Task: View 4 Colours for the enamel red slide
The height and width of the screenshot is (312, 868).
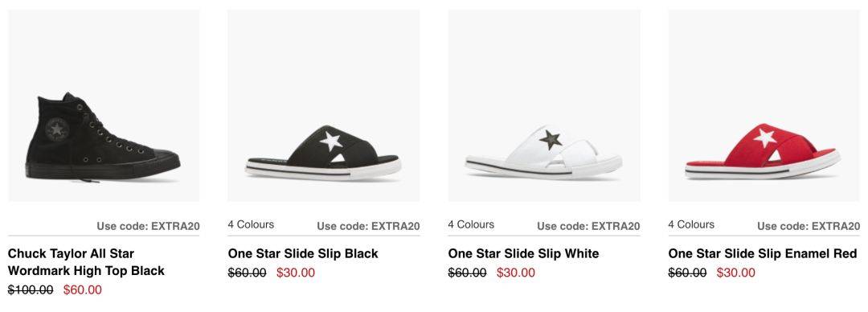Action: tap(691, 224)
